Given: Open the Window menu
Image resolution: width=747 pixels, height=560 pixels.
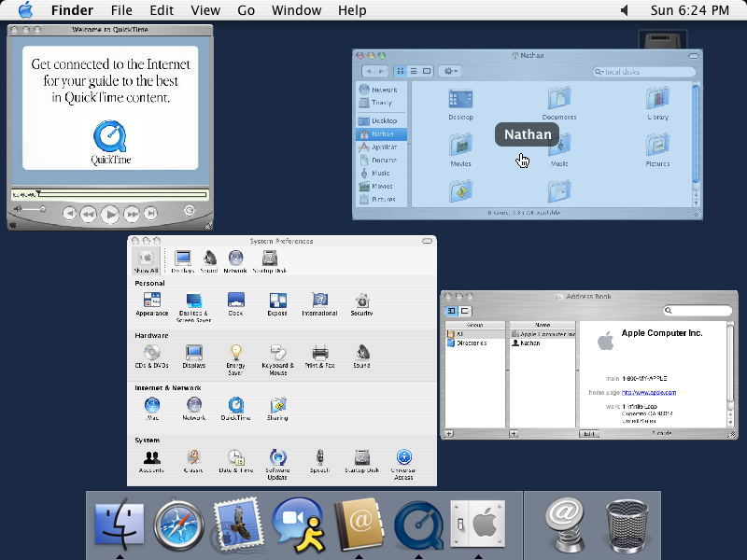Looking at the screenshot, I should pyautogui.click(x=296, y=10).
